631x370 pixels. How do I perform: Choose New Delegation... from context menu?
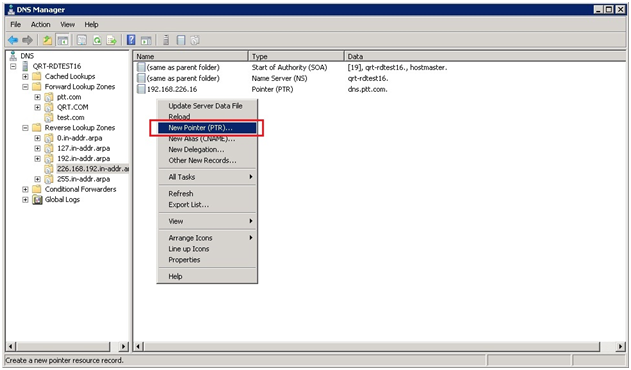(x=207, y=149)
